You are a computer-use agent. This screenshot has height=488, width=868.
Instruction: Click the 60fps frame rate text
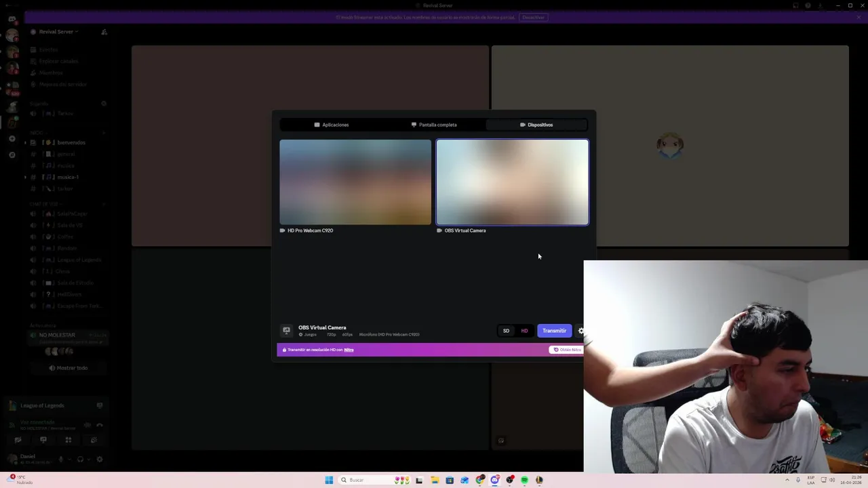pyautogui.click(x=347, y=335)
